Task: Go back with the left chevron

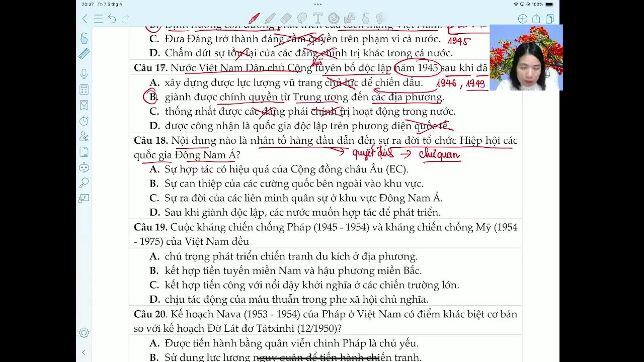Action: point(85,19)
